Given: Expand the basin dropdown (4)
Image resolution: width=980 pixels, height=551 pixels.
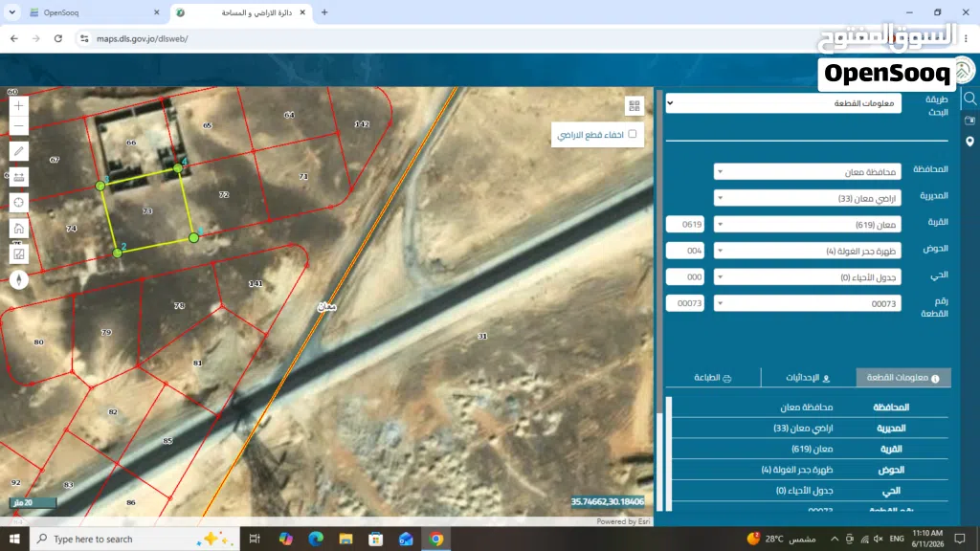Looking at the screenshot, I should pyautogui.click(x=807, y=251).
